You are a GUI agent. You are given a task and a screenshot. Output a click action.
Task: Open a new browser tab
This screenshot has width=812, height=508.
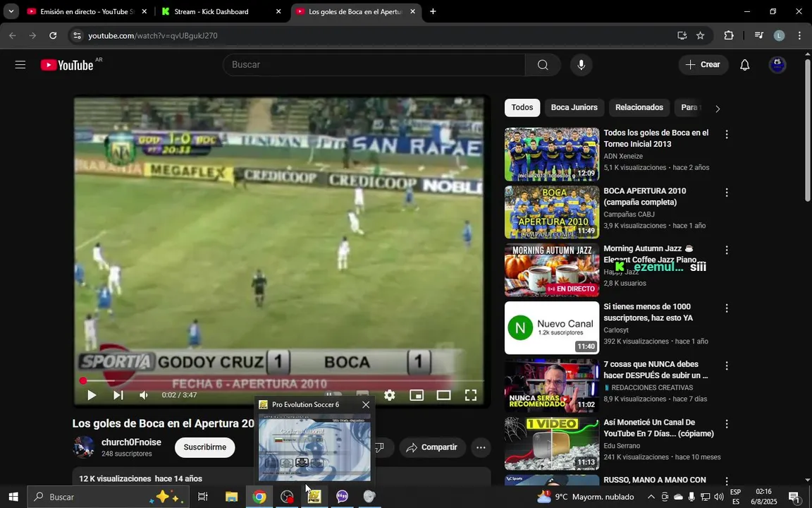click(433, 11)
